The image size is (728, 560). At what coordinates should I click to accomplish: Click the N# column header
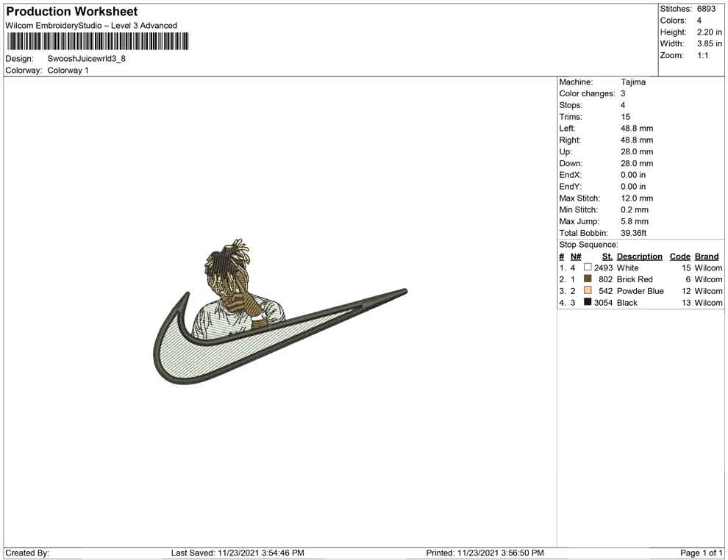tap(576, 256)
